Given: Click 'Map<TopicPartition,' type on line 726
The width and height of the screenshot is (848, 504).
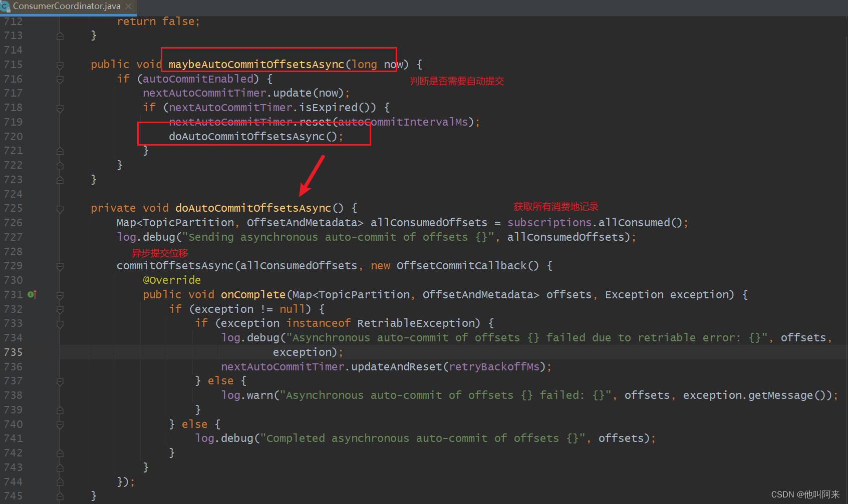Looking at the screenshot, I should tap(178, 223).
